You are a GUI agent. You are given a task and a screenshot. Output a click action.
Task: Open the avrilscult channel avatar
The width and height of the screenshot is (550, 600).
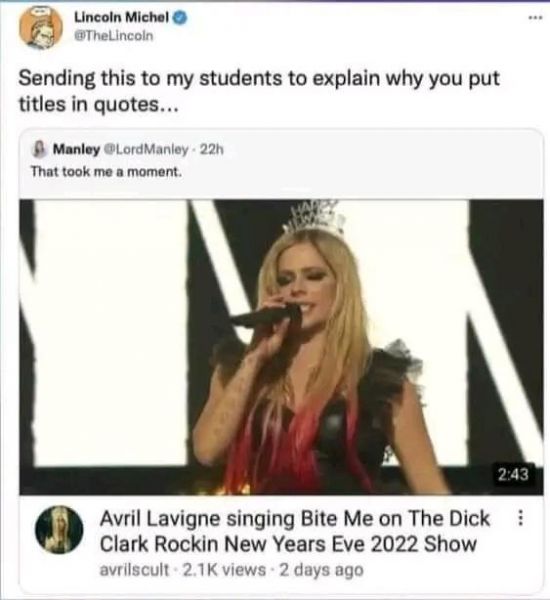pyautogui.click(x=59, y=530)
